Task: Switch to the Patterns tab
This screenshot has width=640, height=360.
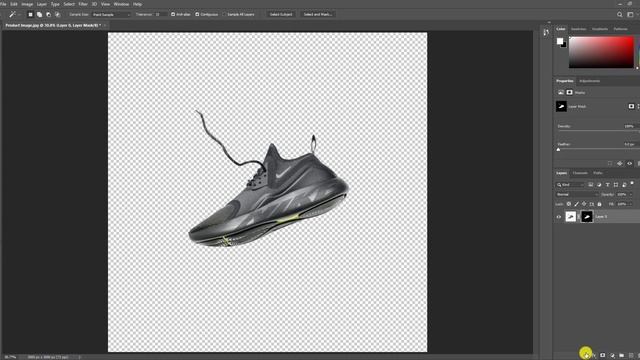Action: pyautogui.click(x=620, y=29)
